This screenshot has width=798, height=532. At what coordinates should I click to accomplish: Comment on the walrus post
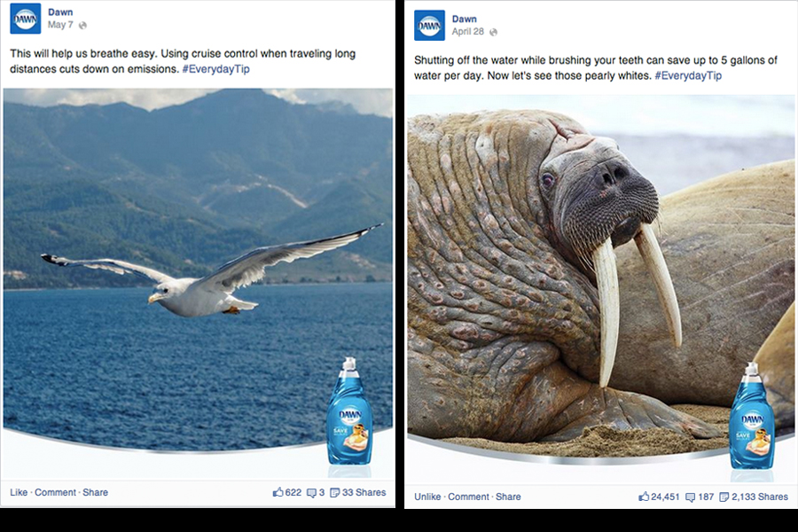tap(468, 497)
